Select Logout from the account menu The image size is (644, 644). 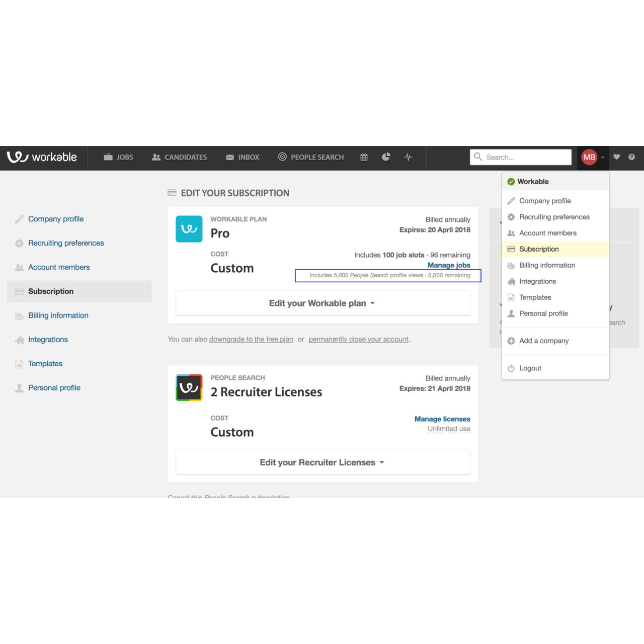[x=530, y=368]
